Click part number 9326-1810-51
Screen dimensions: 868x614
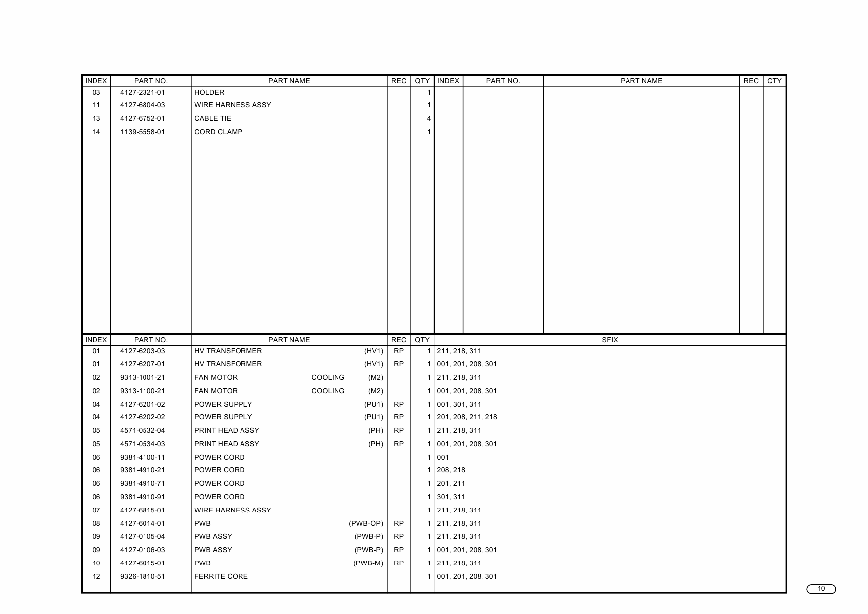tap(143, 576)
